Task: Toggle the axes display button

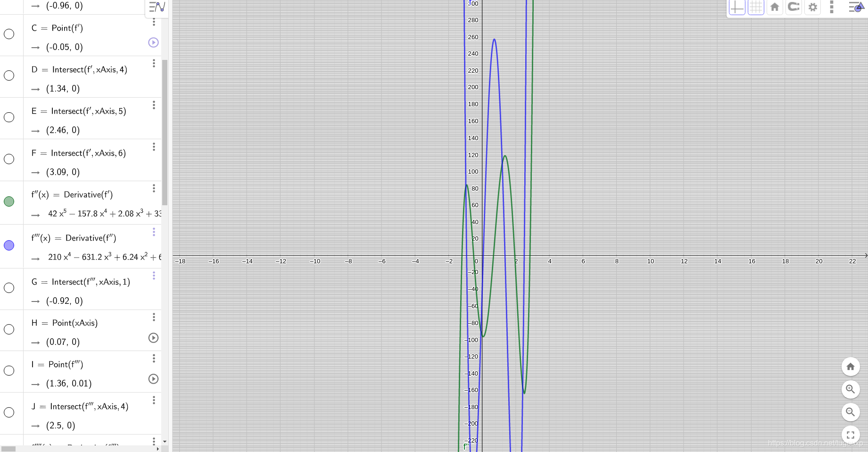Action: (x=737, y=7)
